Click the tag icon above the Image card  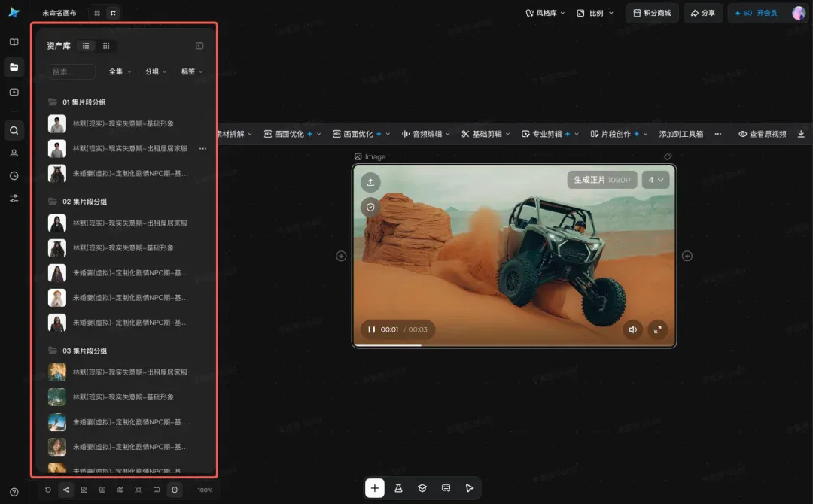click(668, 156)
